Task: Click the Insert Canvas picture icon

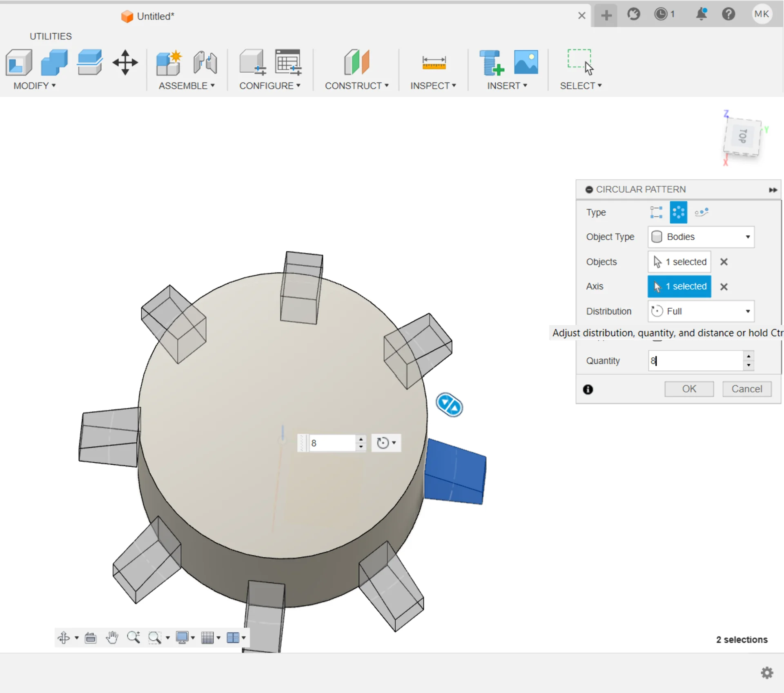Action: [x=526, y=63]
